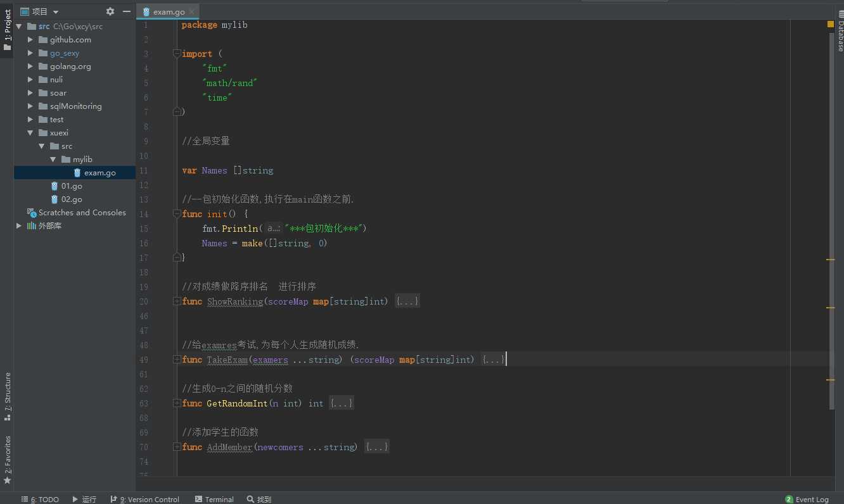Click first yellow warning stripe mark
Image resolution: width=844 pixels, height=504 pixels.
coord(830,260)
